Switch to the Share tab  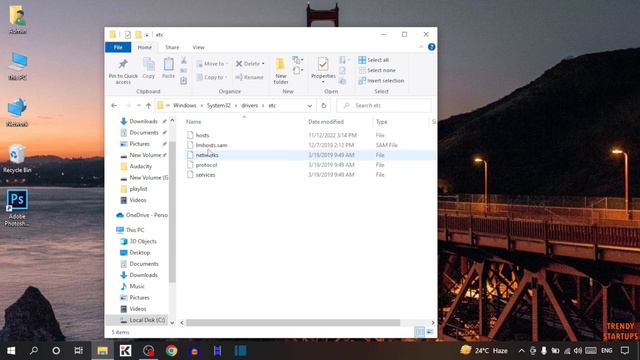coord(172,47)
